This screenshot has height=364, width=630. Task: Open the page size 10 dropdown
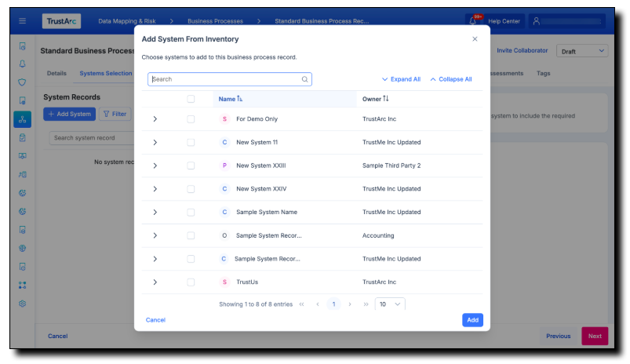(390, 304)
